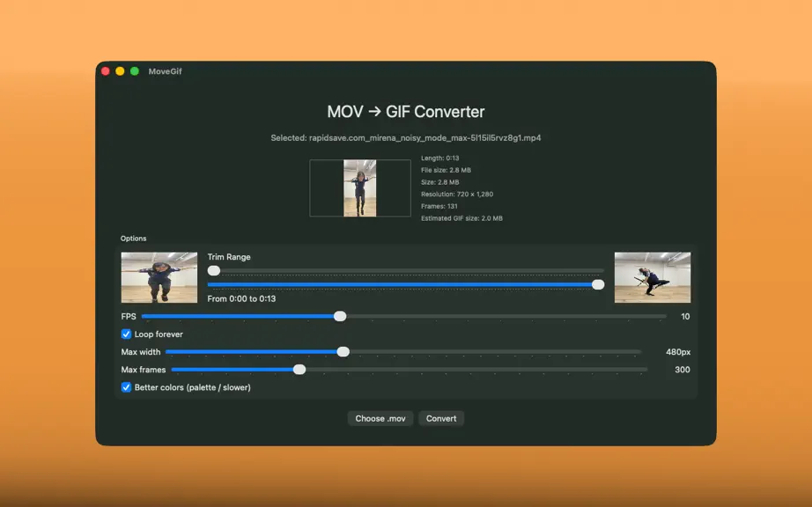The width and height of the screenshot is (812, 507).
Task: Click the Frames: 131 text
Action: pyautogui.click(x=439, y=206)
